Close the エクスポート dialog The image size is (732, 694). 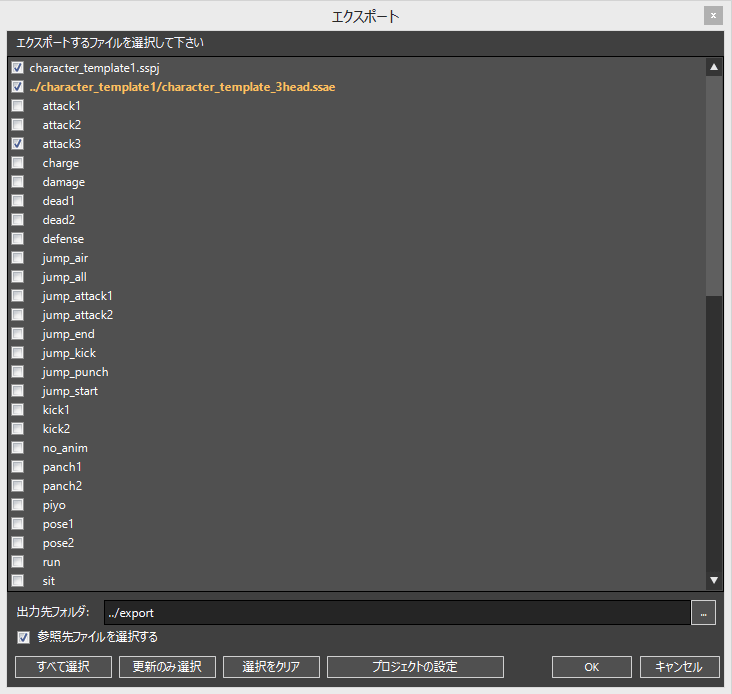[713, 16]
